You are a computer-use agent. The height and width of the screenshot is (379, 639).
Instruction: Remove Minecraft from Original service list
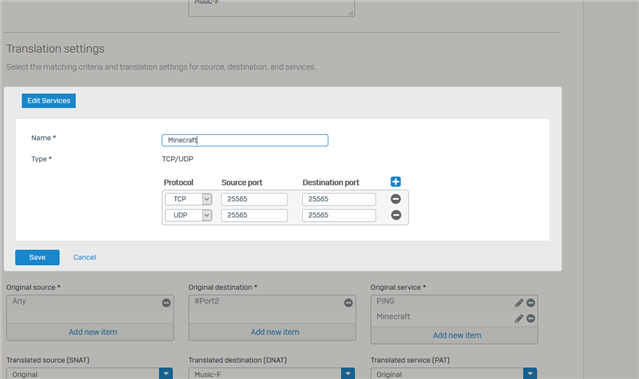(x=531, y=318)
